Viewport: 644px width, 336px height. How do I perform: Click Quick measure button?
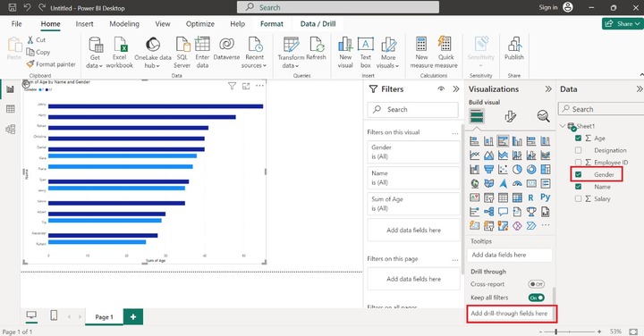click(x=446, y=52)
